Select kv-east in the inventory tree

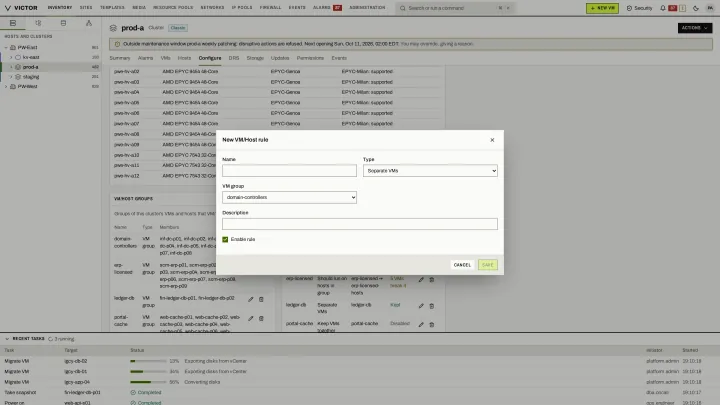31,57
